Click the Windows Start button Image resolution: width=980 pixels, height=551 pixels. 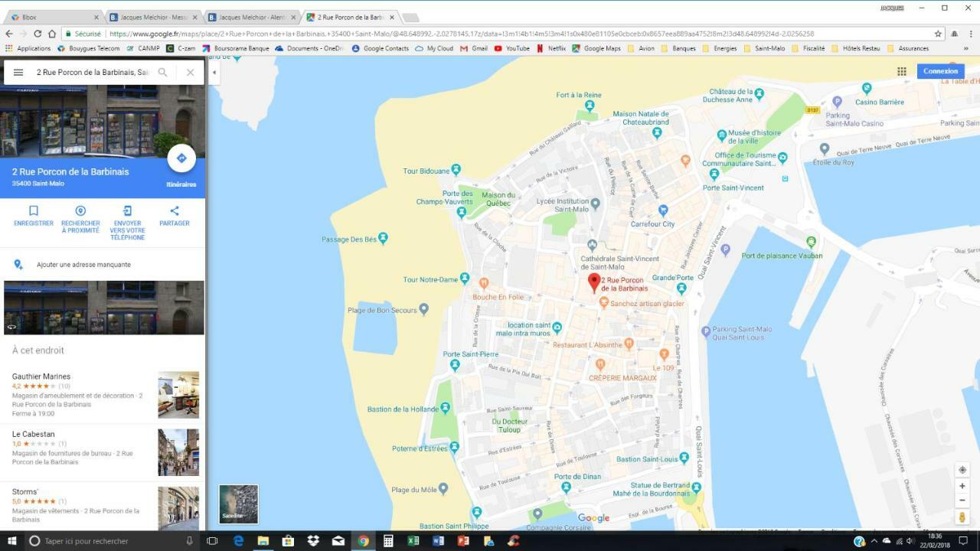(x=12, y=541)
